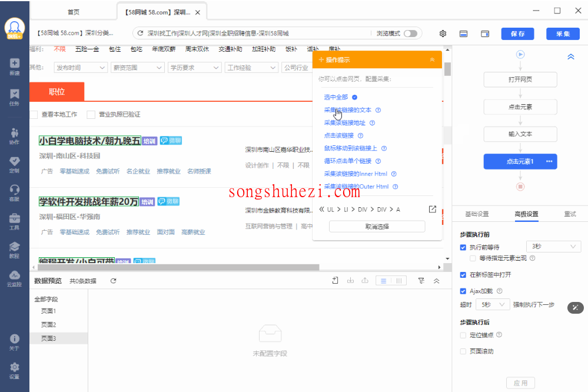Click the 打开网页 workflow step
Viewport: 588px width, 392px height.
520,79
